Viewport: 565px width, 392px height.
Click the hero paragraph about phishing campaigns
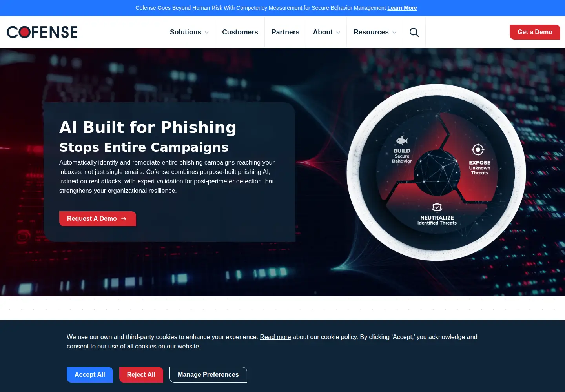point(167,177)
